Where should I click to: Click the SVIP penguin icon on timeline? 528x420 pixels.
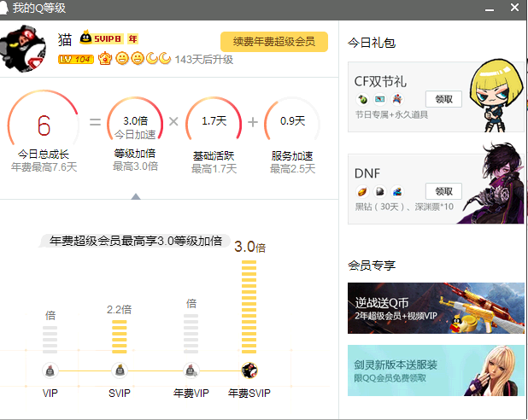[120, 370]
